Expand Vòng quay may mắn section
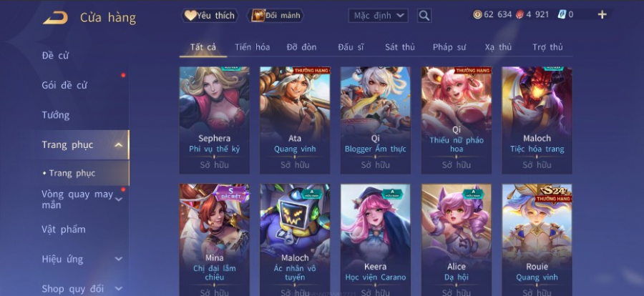 [118, 199]
